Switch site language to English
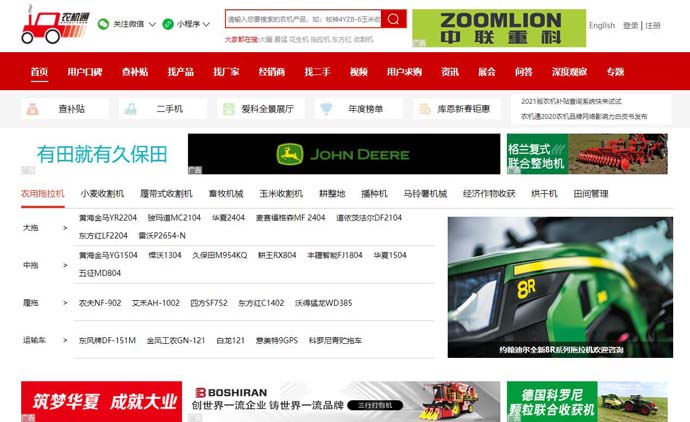 coord(602,26)
